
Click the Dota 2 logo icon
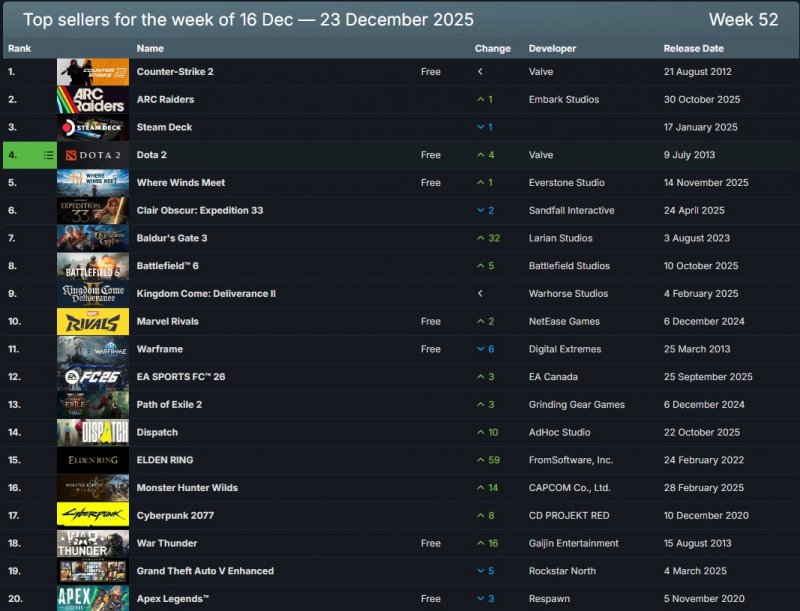[x=93, y=155]
